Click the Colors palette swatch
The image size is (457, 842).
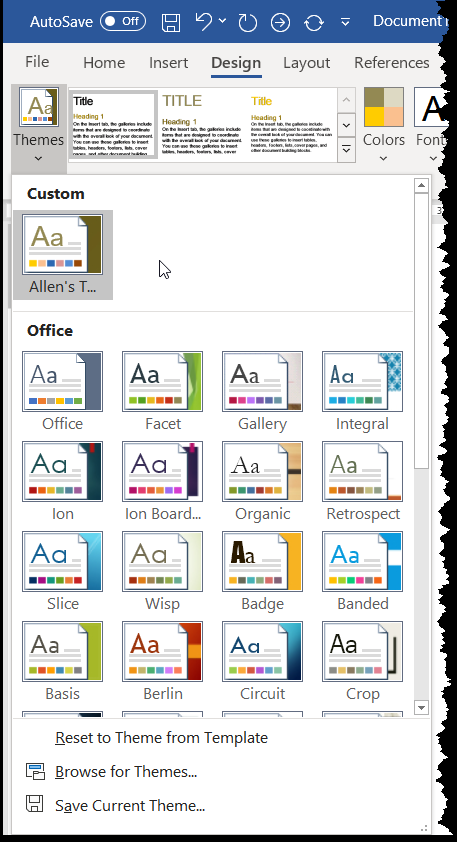click(383, 107)
